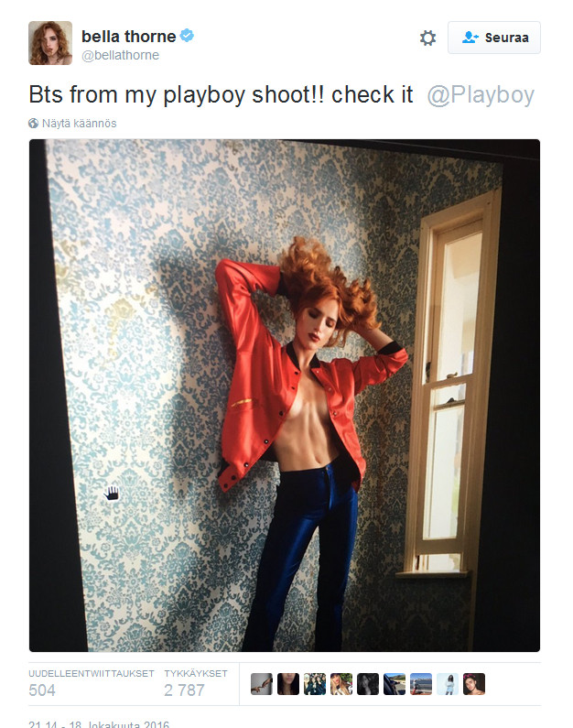Click the Näytä käännös translation link

(x=79, y=124)
